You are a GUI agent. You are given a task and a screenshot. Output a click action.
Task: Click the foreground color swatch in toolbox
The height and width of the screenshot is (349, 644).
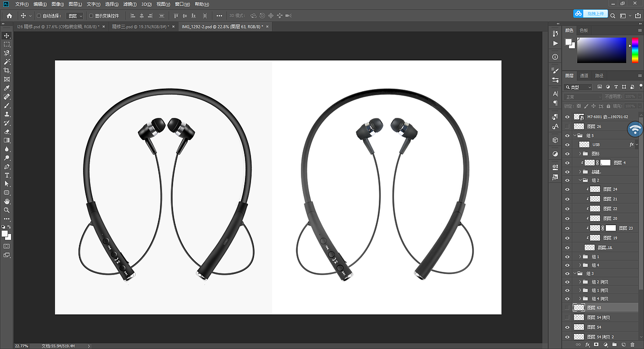tap(5, 234)
